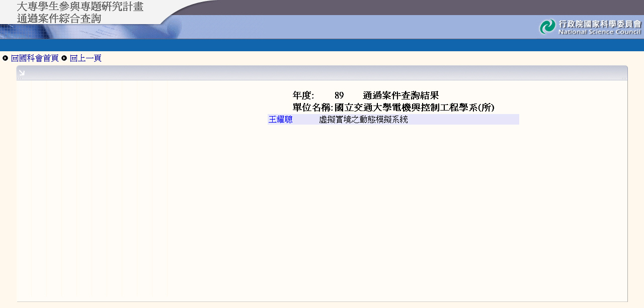Select the 通過案件查詢結果 heading

(x=400, y=95)
